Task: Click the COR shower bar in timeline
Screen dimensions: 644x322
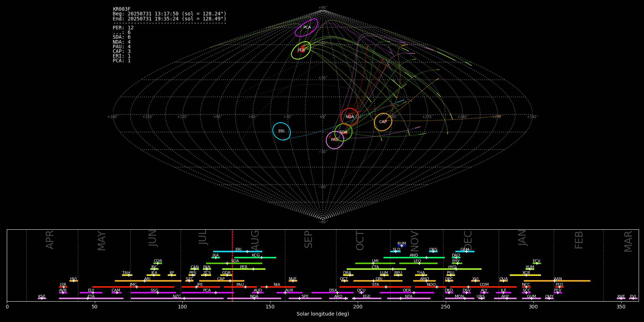Action: [x=158, y=263]
